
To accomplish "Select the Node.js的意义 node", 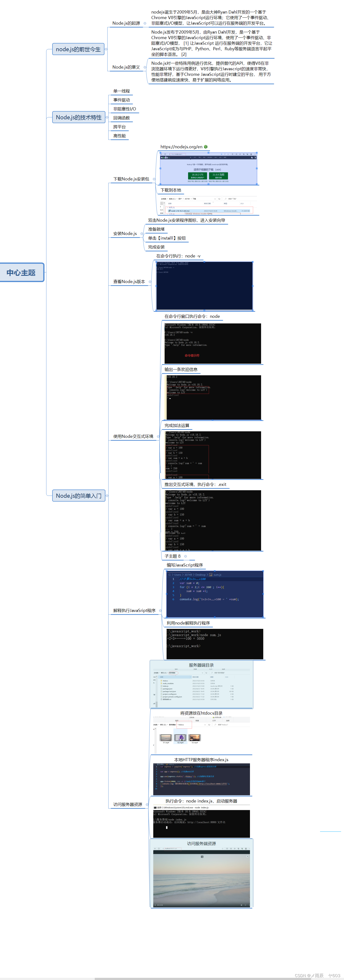I will point(126,67).
